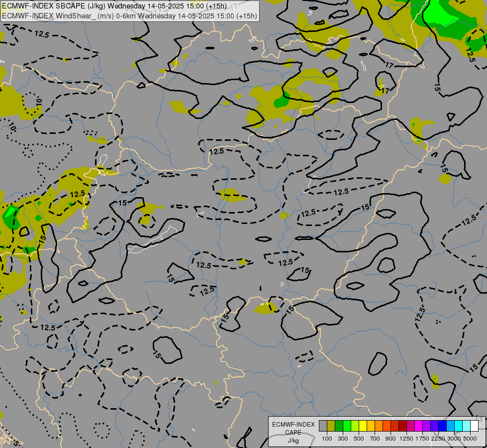487x448 pixels.
Task: Select the bright cyan legend swatch
Action: tap(459, 426)
